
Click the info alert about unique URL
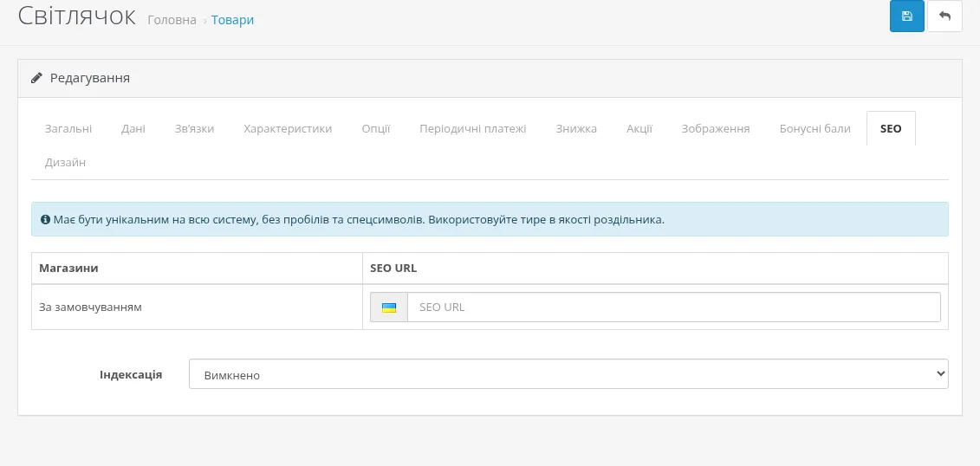tap(490, 219)
